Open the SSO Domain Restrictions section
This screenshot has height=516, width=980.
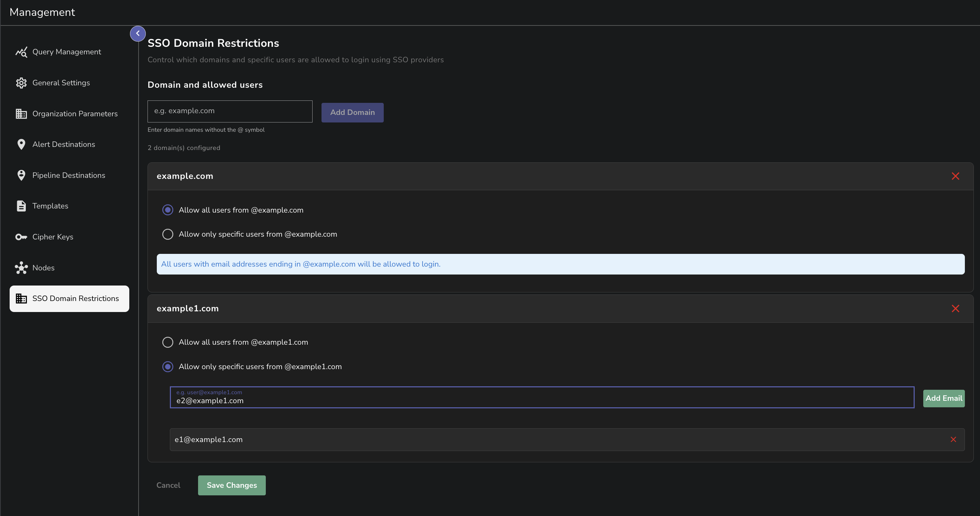tap(69, 298)
